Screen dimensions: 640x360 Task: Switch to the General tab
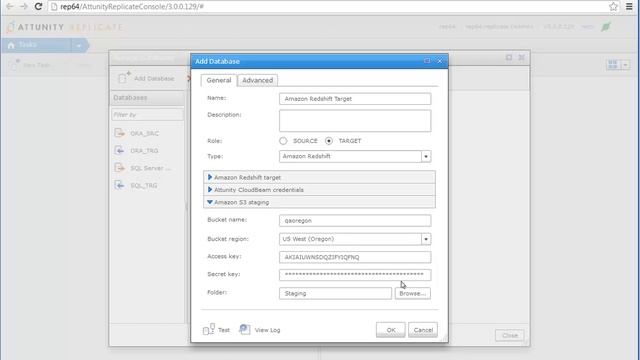tap(219, 80)
